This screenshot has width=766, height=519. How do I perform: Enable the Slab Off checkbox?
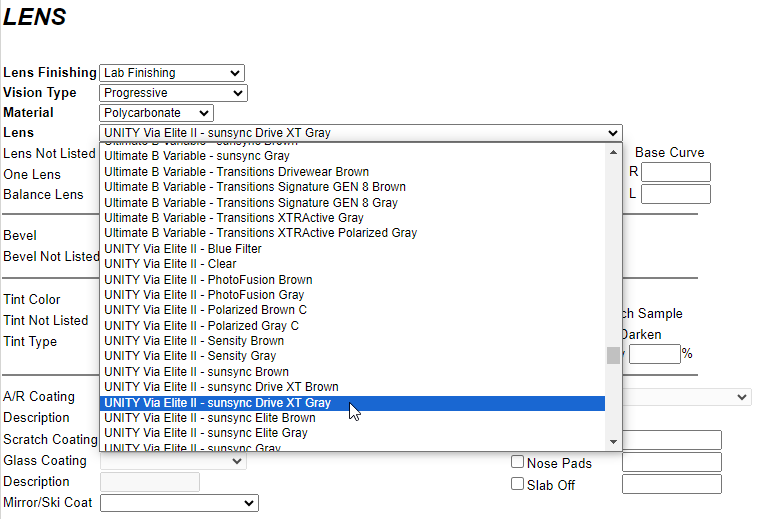[518, 484]
